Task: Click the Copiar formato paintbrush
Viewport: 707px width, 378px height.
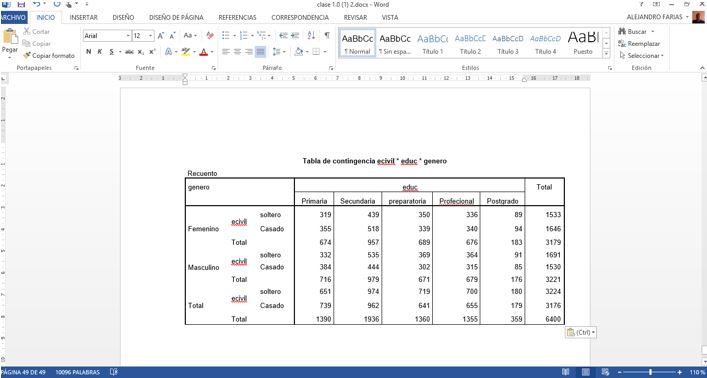Action: [27, 55]
